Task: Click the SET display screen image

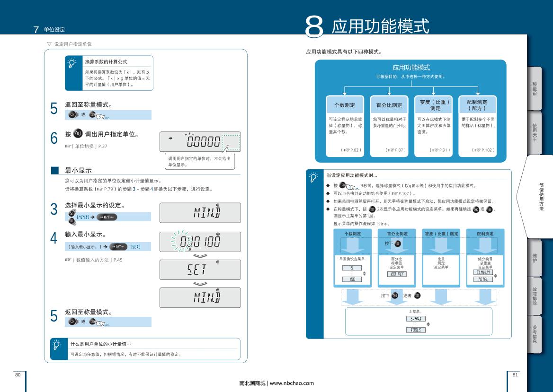Action: click(x=200, y=270)
